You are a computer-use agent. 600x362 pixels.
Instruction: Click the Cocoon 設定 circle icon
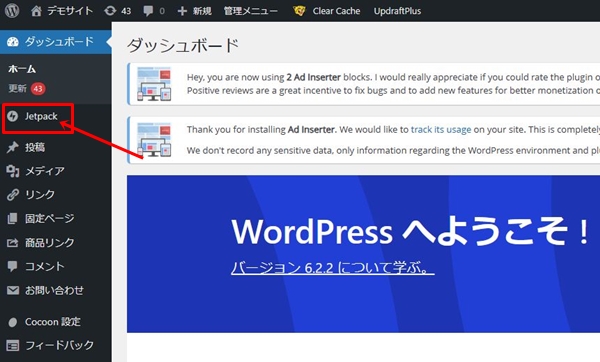(13, 322)
